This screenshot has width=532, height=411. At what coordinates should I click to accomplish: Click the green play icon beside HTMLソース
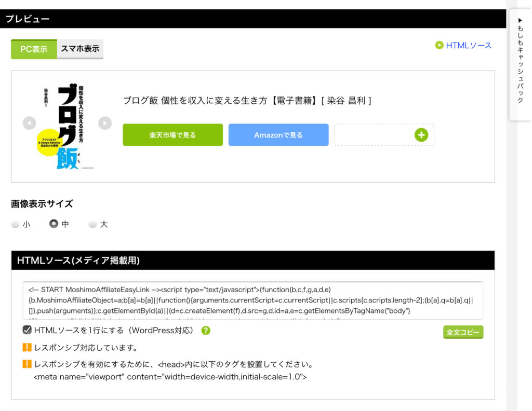[440, 45]
